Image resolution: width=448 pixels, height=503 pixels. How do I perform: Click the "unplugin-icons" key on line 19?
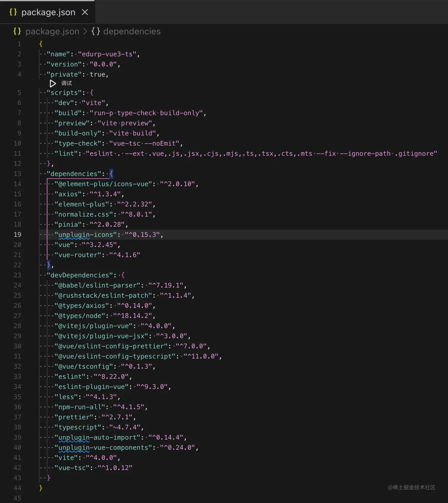(x=86, y=235)
